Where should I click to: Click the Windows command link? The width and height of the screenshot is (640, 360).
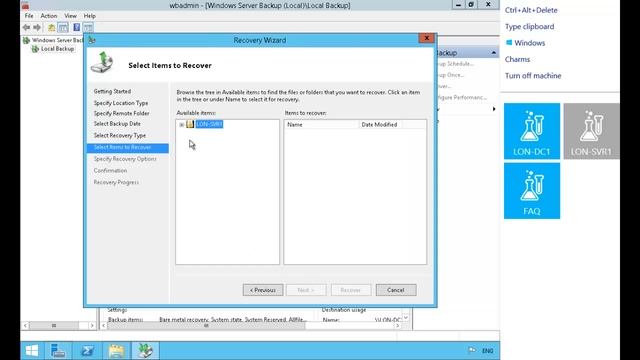tap(525, 43)
